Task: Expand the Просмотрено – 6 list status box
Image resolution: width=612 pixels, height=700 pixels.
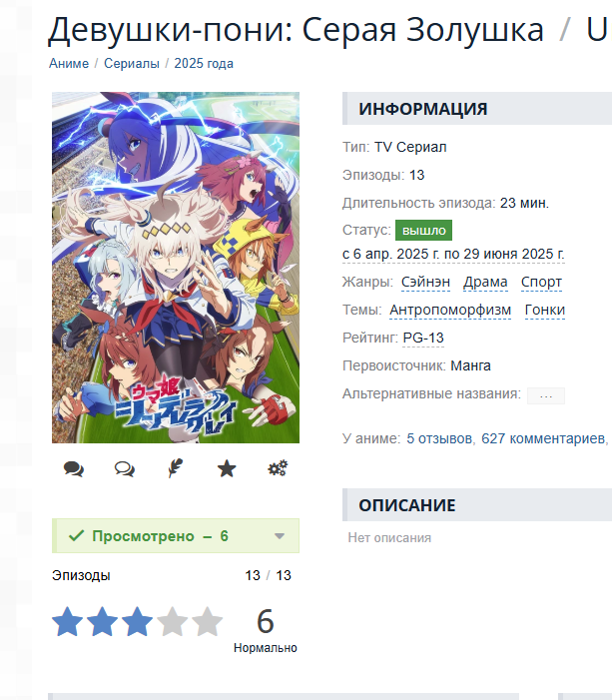Action: [176, 535]
